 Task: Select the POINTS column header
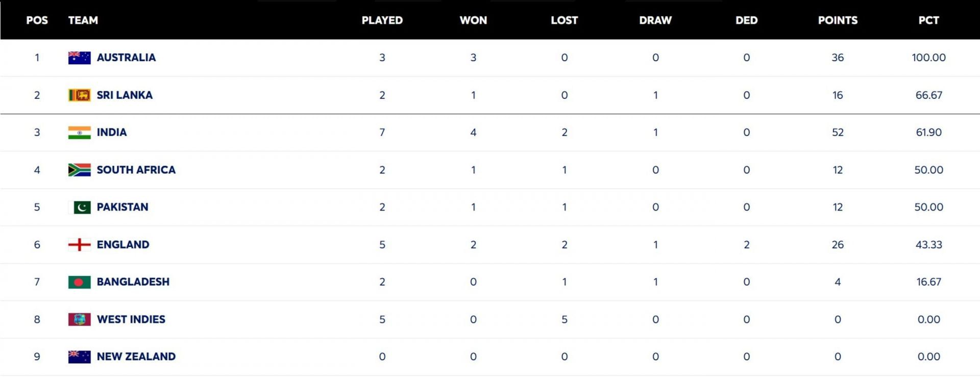click(838, 20)
